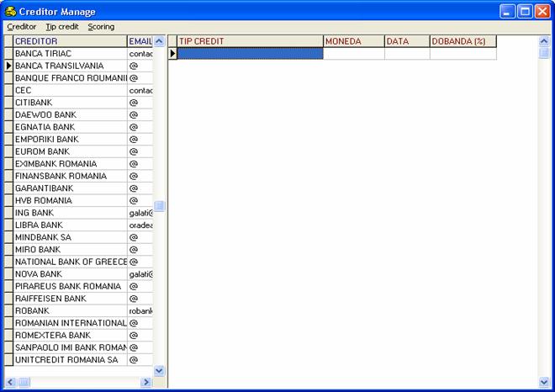Click credit grid vertical scrollbar thumb
Screen dimensions: 555x392
coord(544,53)
